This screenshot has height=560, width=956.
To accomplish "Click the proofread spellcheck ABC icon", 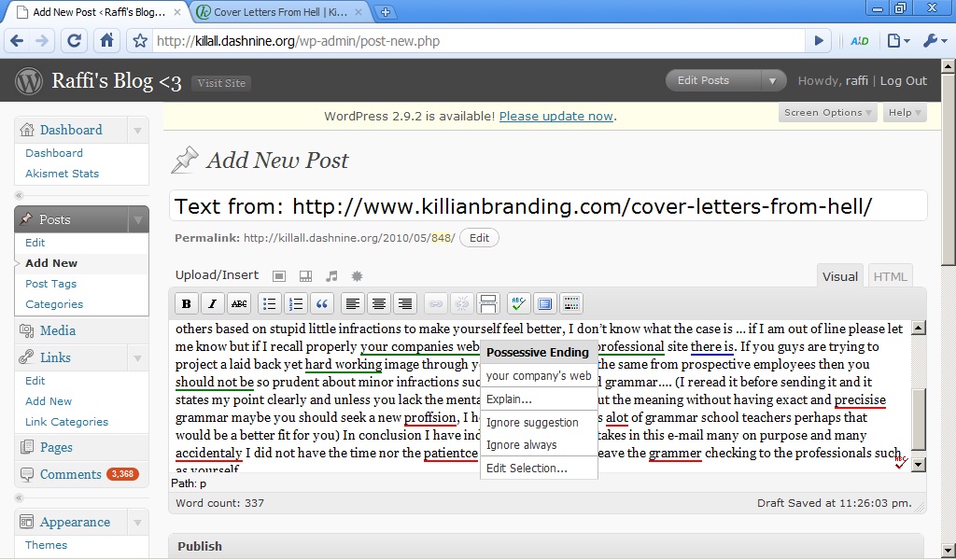I will (519, 303).
